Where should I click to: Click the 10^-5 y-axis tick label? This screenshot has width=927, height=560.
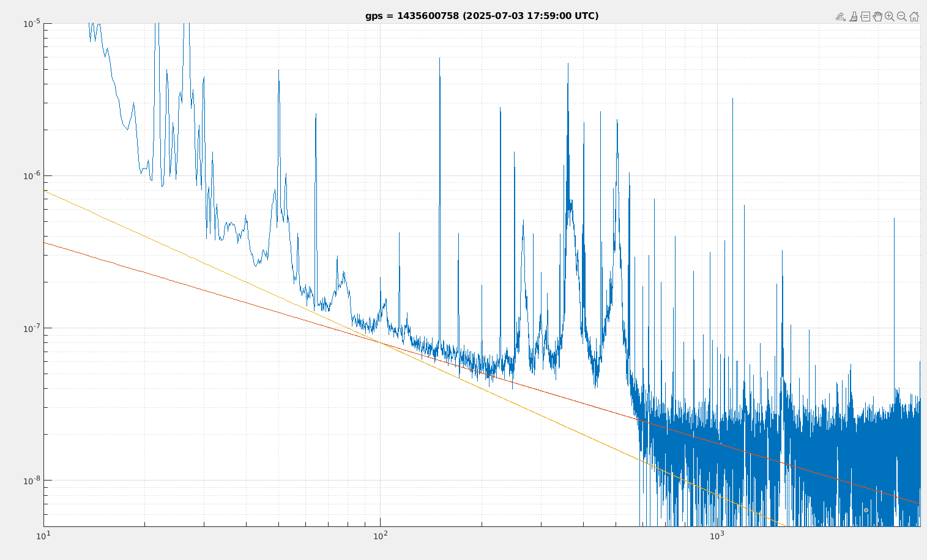click(32, 23)
